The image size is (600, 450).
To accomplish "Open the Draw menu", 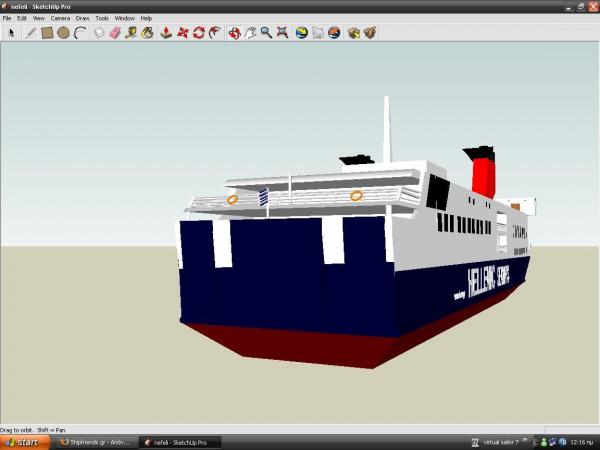I will coord(82,18).
